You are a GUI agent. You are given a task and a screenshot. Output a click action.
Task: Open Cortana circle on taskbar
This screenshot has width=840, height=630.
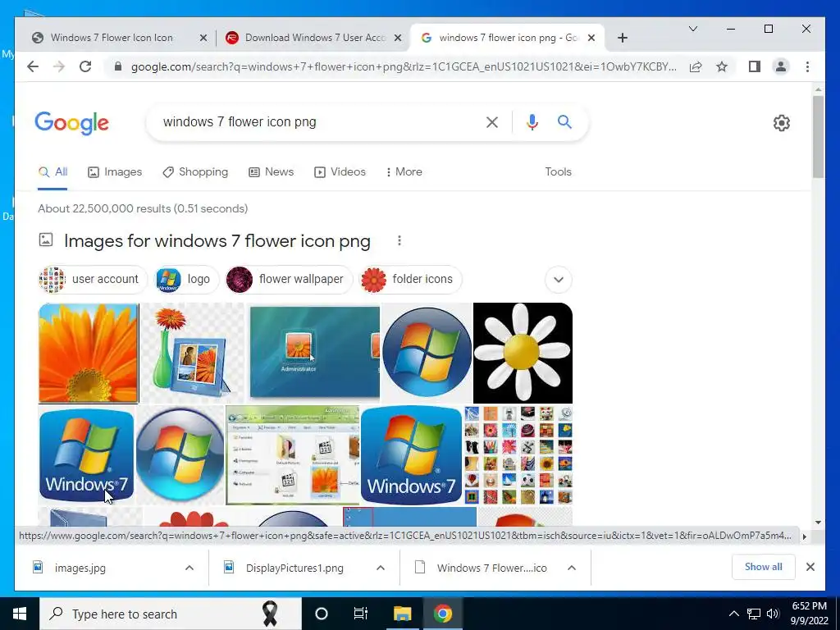[322, 614]
